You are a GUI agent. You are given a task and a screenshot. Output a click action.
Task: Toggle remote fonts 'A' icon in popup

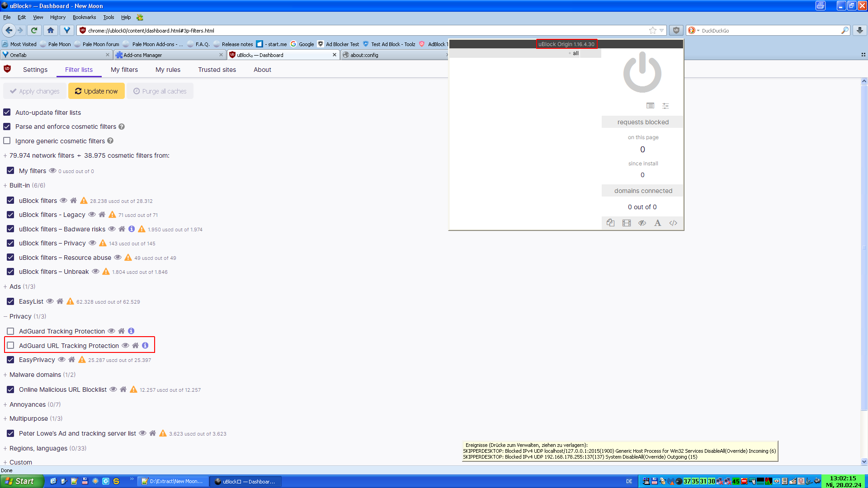(x=658, y=223)
